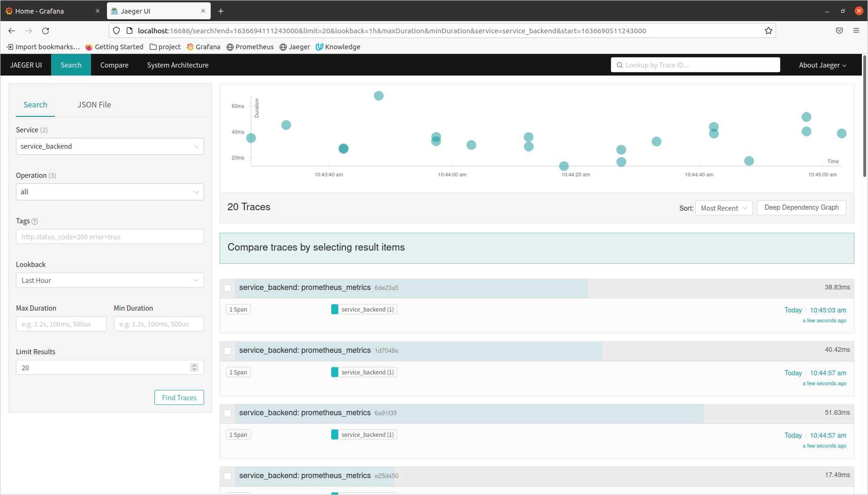Select checkbox for trace 1d7048e
Viewport: 868px width, 495px height.
coord(228,351)
